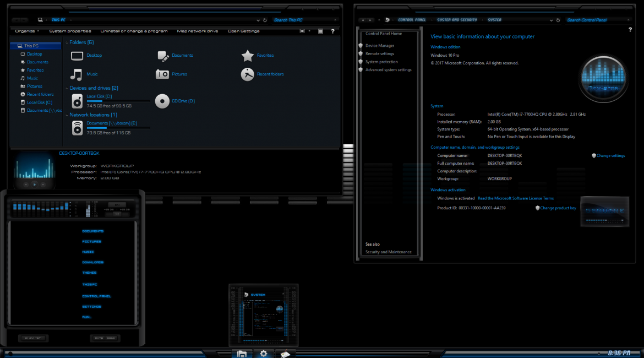Open Security and Maintenance link
Viewport: 644px width, 358px height.
pyautogui.click(x=389, y=252)
